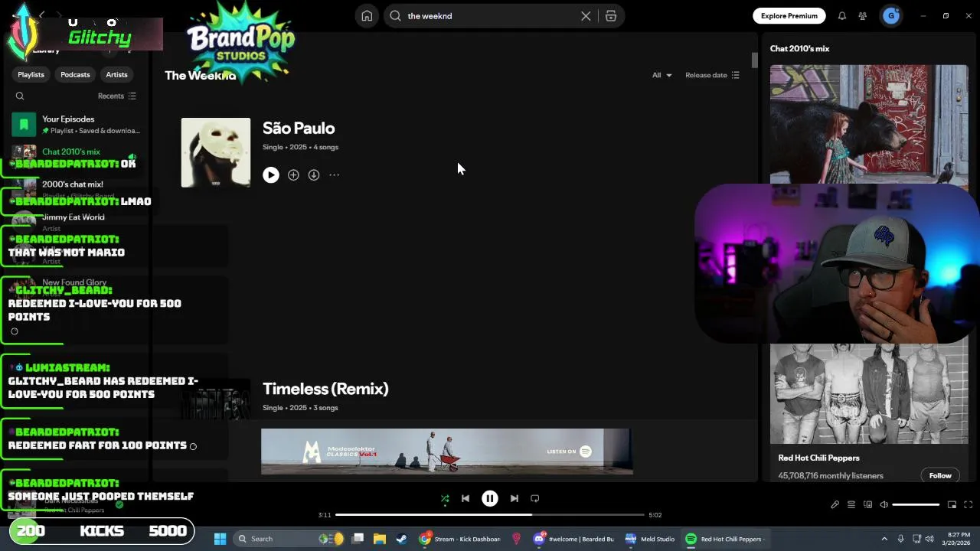The width and height of the screenshot is (980, 551).
Task: Adjust the volume slider
Action: coord(916,505)
